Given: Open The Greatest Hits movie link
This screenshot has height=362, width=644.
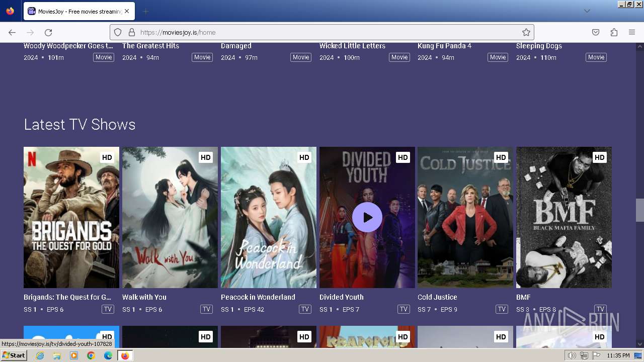Looking at the screenshot, I should (150, 46).
